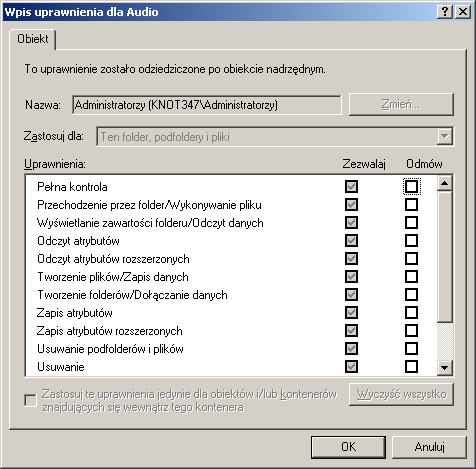Toggle Odmów for Wyświetlanie zawartości folderu/Odczyt danych
The height and width of the screenshot is (469, 476).
pos(411,222)
